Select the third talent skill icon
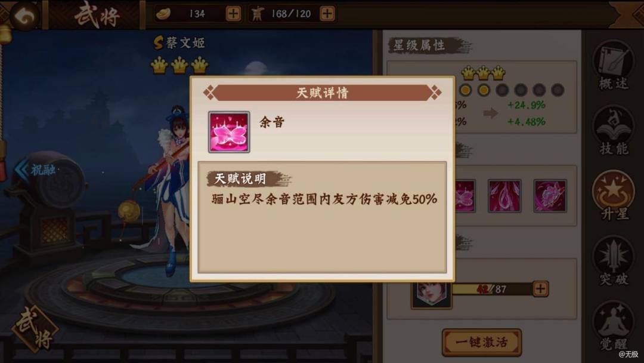 pos(550,196)
